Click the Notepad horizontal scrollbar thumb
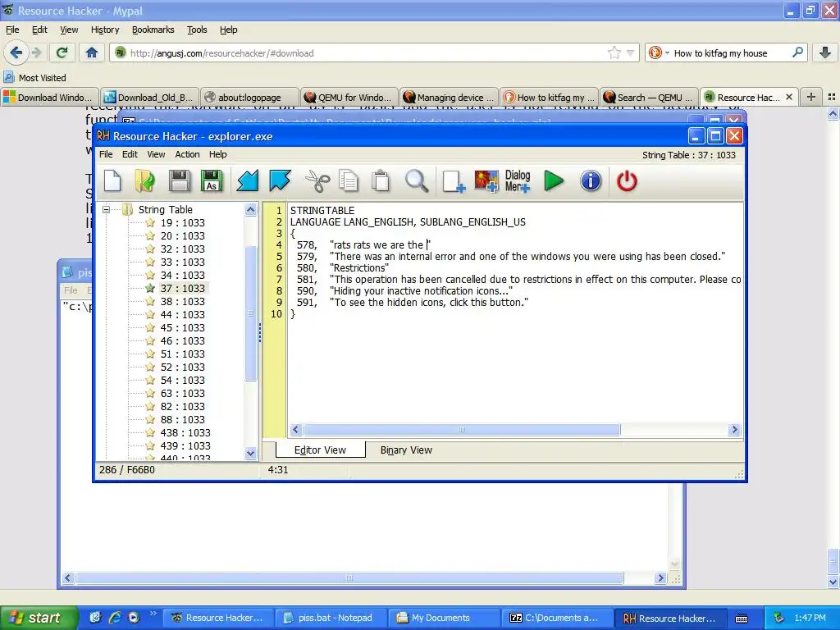 [349, 578]
